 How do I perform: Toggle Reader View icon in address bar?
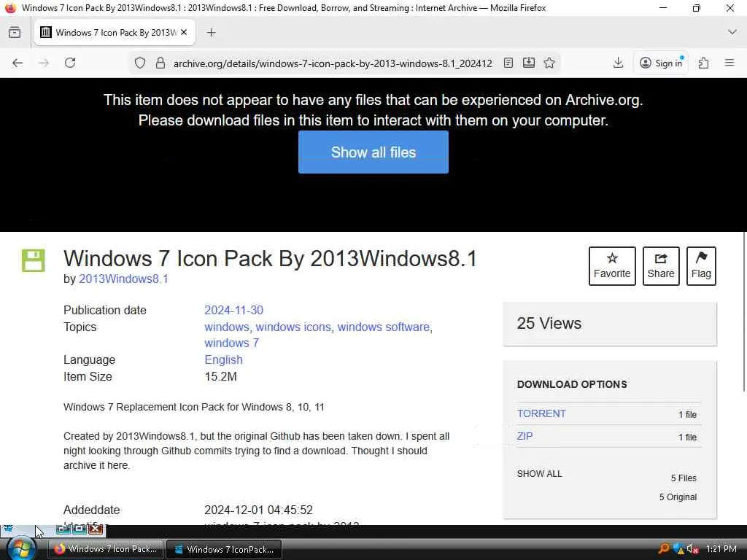[508, 63]
